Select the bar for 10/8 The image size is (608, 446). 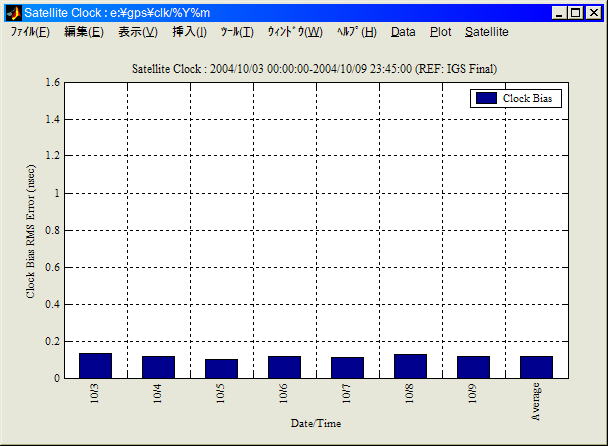point(410,366)
